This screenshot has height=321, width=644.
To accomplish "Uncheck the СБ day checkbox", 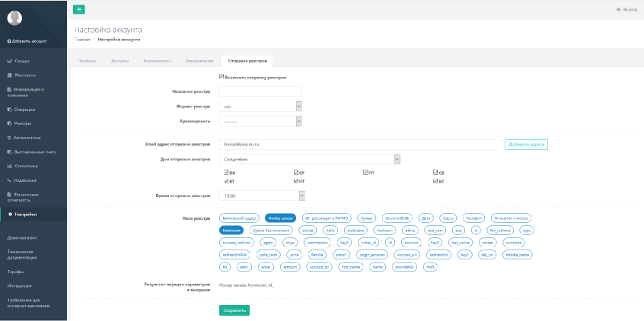I will coord(435,173).
